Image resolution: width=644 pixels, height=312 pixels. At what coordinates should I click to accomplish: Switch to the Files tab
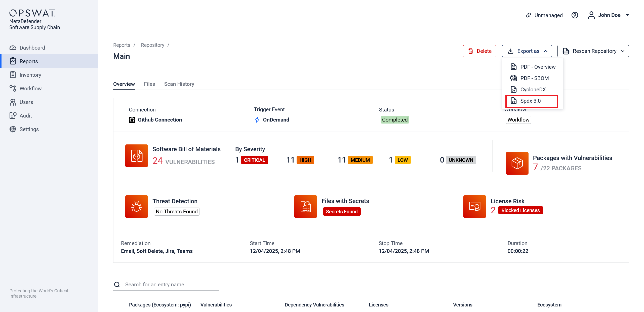pyautogui.click(x=149, y=84)
